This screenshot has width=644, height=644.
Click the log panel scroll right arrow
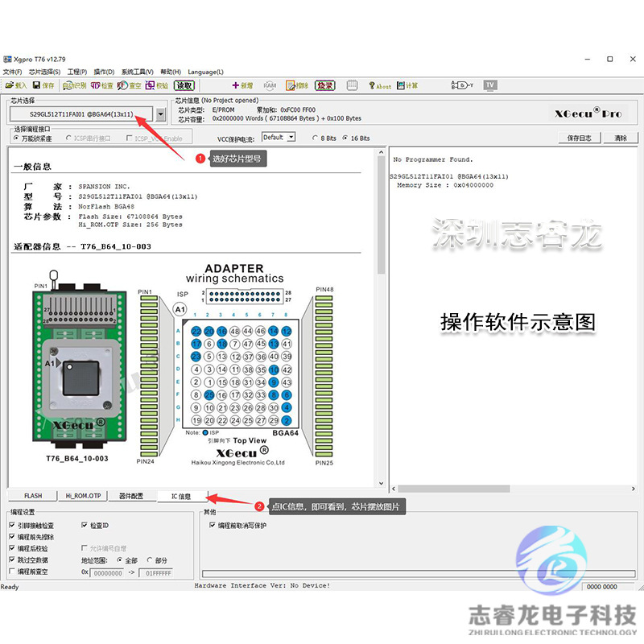pyautogui.click(x=633, y=489)
